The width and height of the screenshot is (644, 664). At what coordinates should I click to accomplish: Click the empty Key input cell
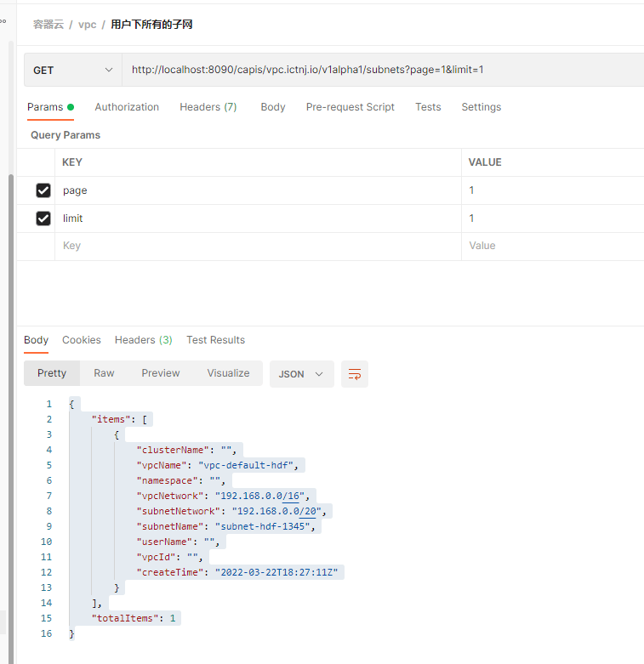click(x=255, y=246)
